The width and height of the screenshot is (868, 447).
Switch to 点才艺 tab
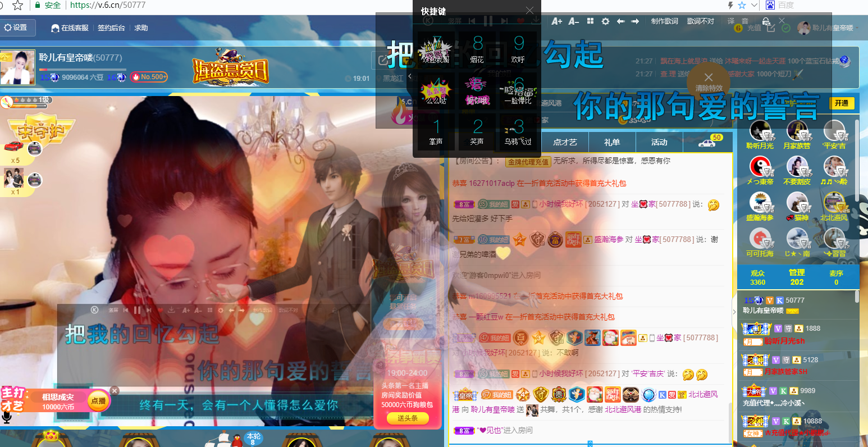[x=565, y=142]
